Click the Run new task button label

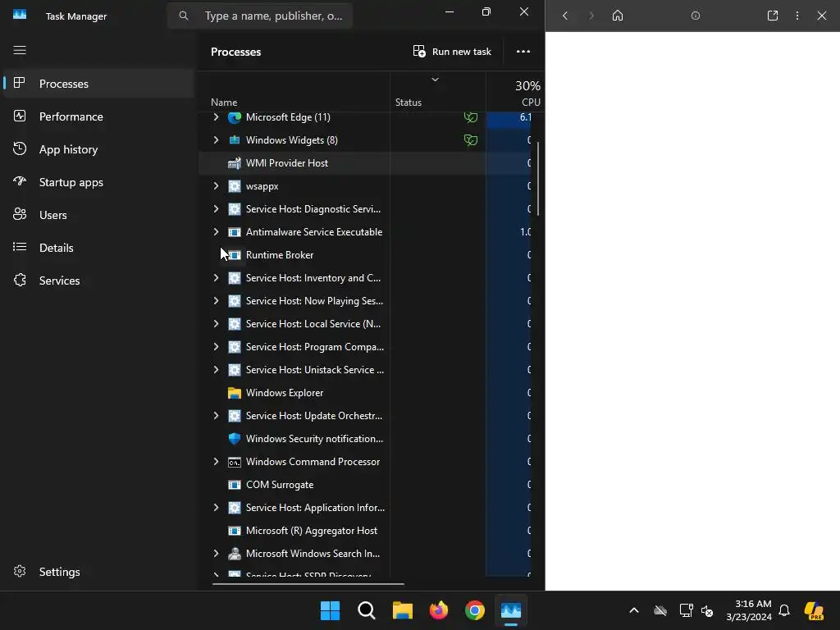coord(461,52)
